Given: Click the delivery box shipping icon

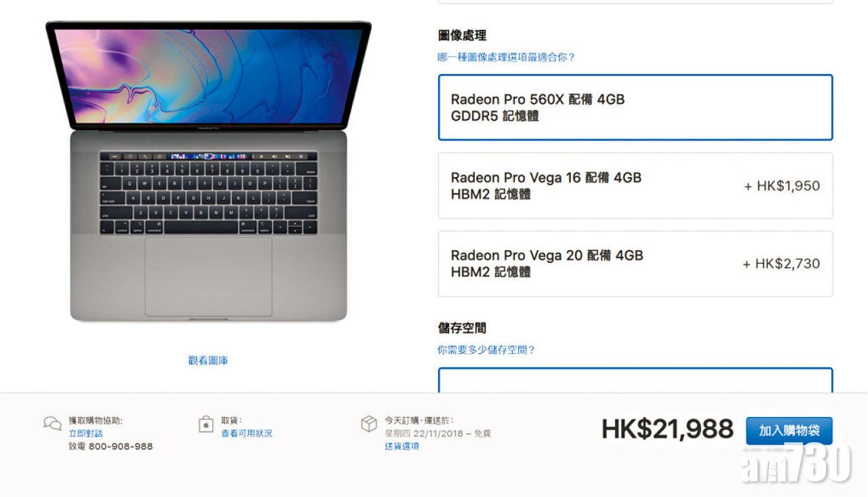Looking at the screenshot, I should [x=368, y=424].
